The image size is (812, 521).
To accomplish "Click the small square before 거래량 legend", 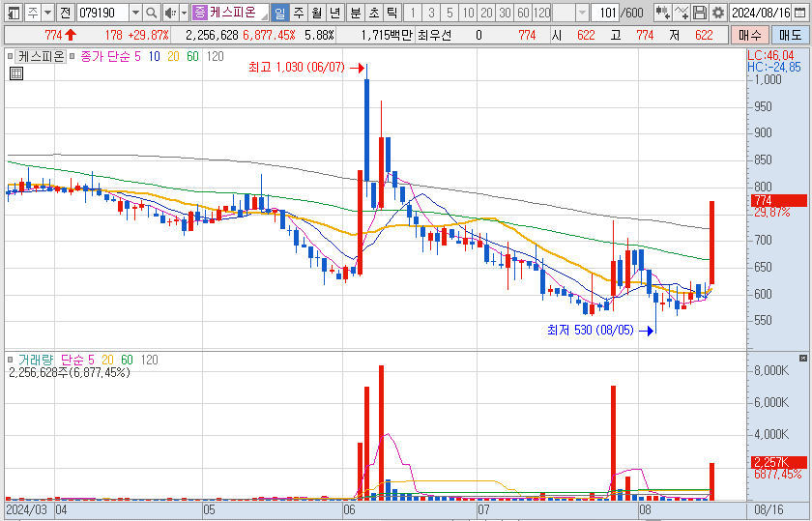I will click(x=10, y=360).
